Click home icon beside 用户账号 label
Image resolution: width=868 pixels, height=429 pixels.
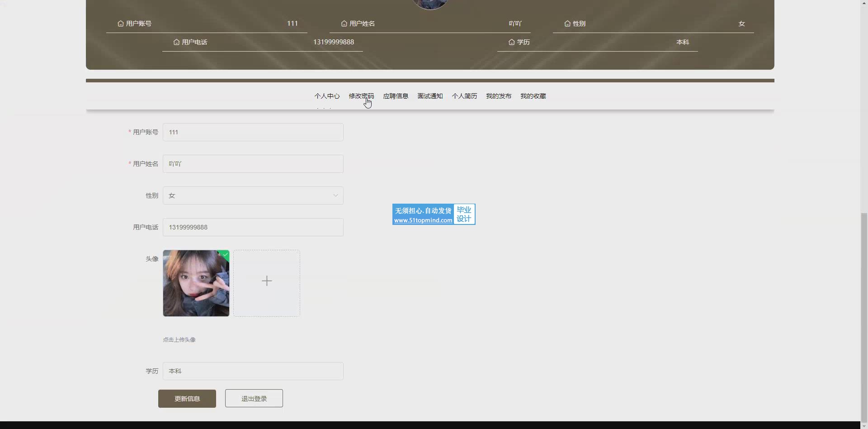[x=121, y=24]
